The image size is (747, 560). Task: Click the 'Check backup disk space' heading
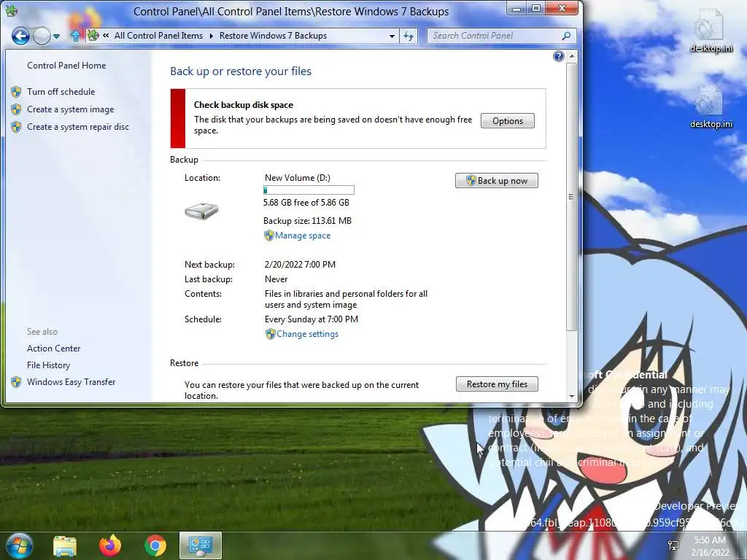click(244, 105)
